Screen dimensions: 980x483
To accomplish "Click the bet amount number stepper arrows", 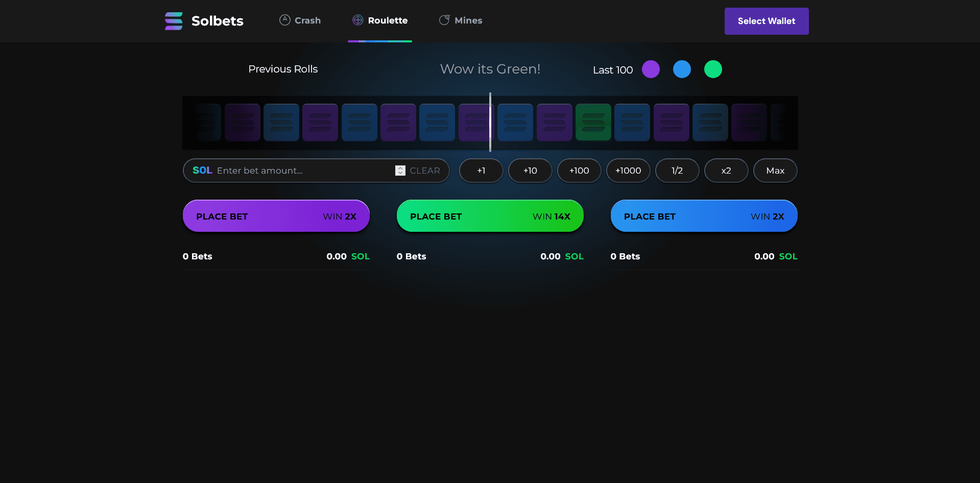I will pyautogui.click(x=400, y=171).
